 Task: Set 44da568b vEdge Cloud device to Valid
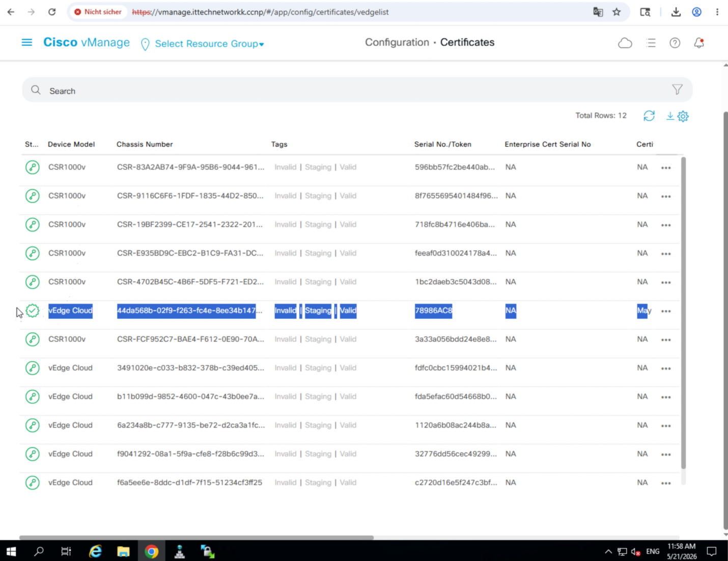348,310
